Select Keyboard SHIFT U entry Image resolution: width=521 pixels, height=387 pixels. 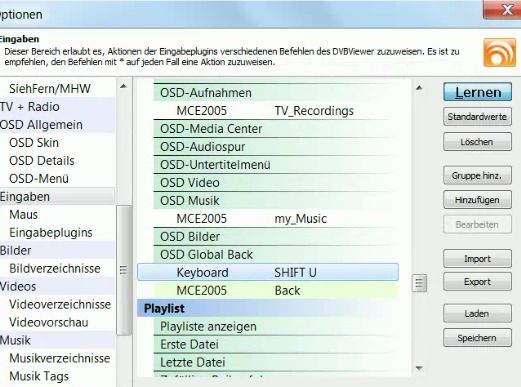[268, 272]
